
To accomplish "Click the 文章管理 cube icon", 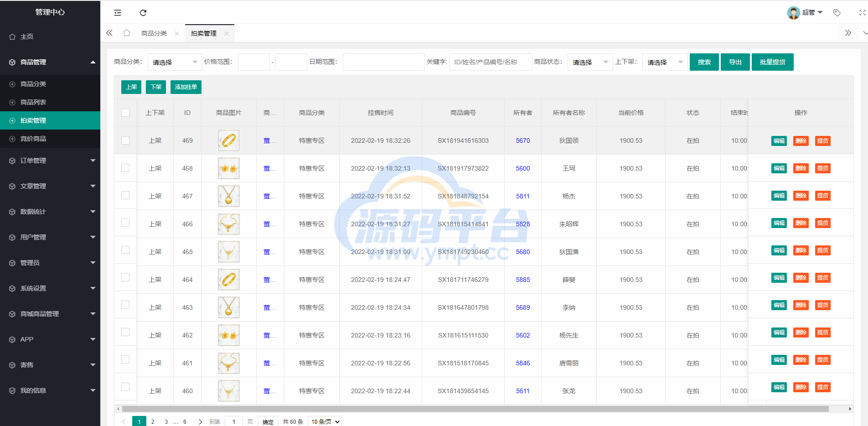I will click(x=12, y=186).
